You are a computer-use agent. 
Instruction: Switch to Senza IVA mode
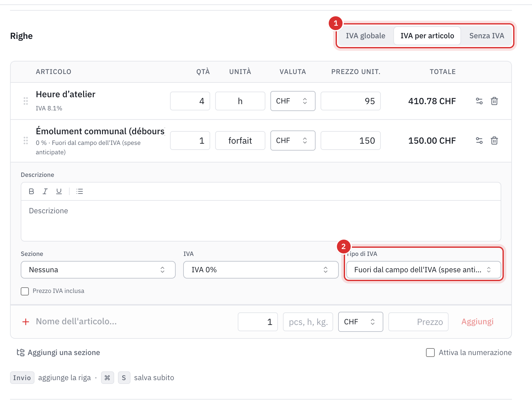(487, 36)
